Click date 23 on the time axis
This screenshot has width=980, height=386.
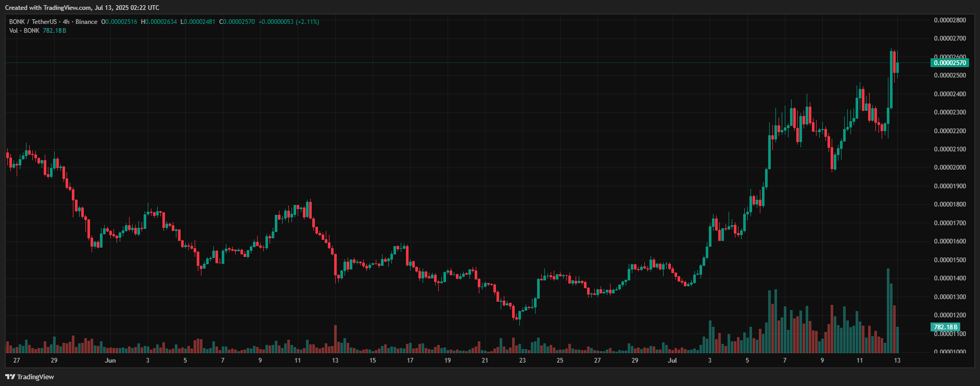pos(522,361)
